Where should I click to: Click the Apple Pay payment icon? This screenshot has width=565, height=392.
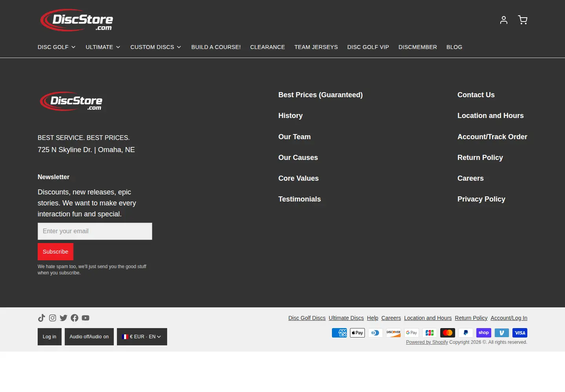tap(357, 333)
